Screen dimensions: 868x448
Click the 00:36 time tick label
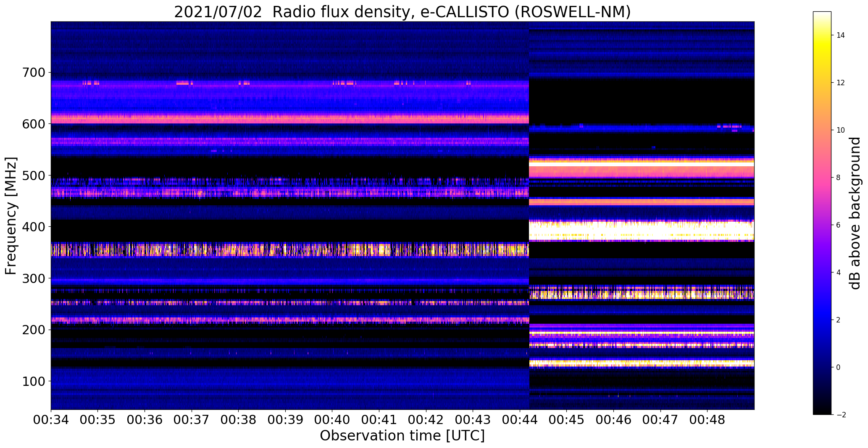pyautogui.click(x=145, y=420)
